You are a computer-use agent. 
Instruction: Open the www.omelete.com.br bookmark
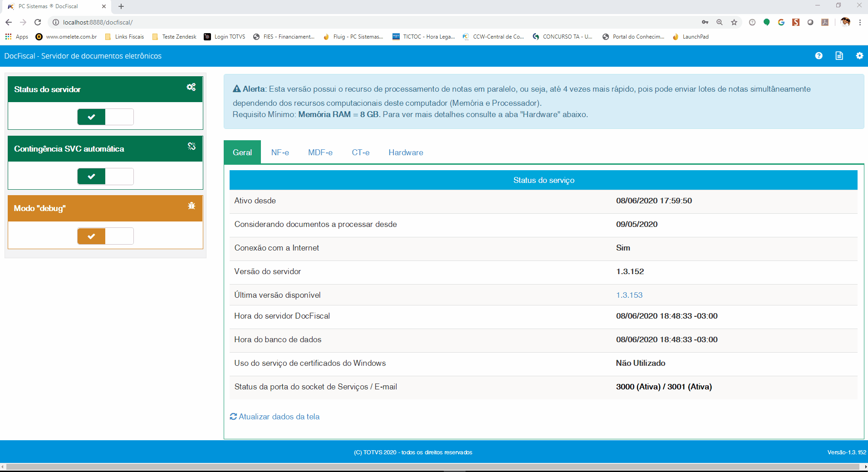coord(66,37)
